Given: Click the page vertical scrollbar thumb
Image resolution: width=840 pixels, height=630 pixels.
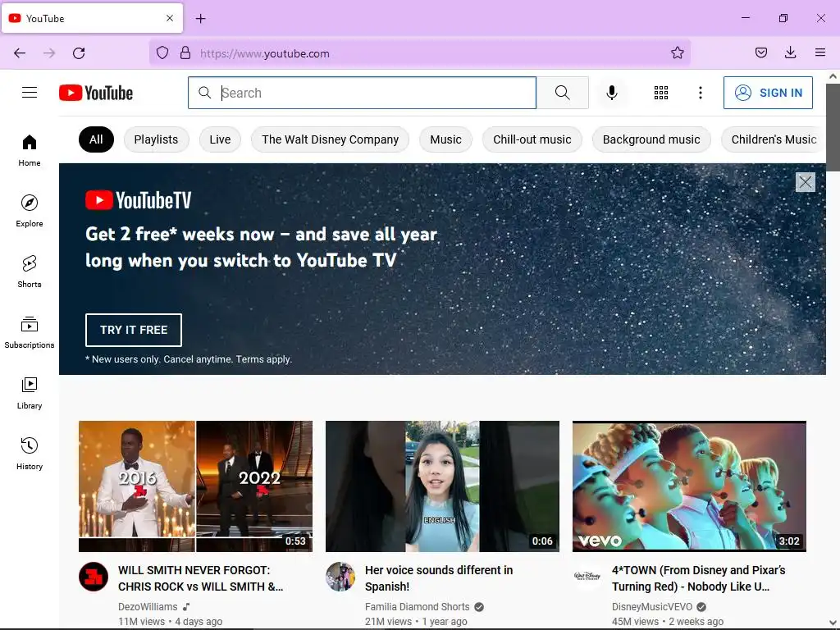Looking at the screenshot, I should click(833, 127).
